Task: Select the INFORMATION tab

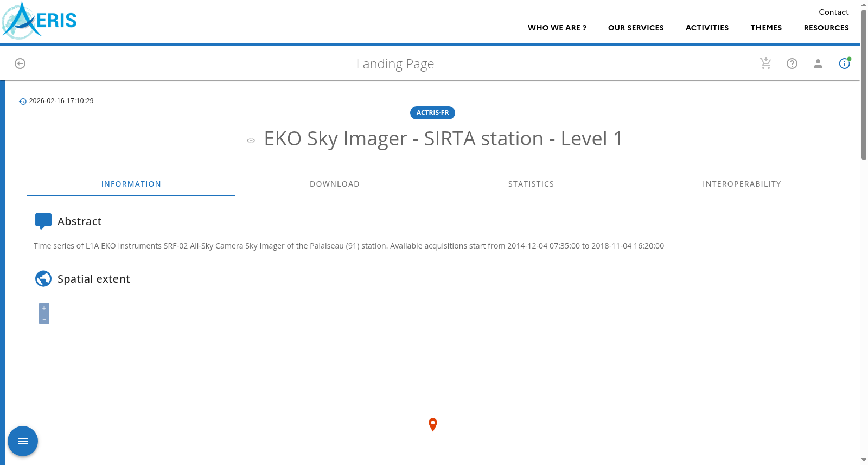Action: [131, 184]
